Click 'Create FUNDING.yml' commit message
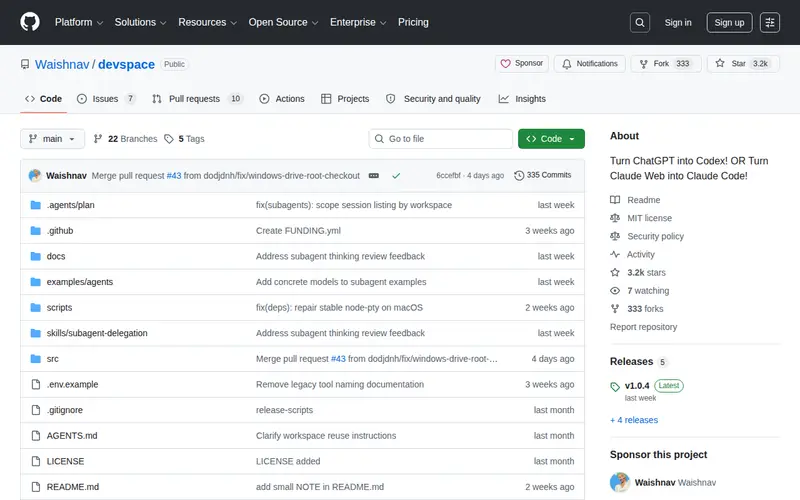Screen dimensions: 800x500 click(x=298, y=231)
